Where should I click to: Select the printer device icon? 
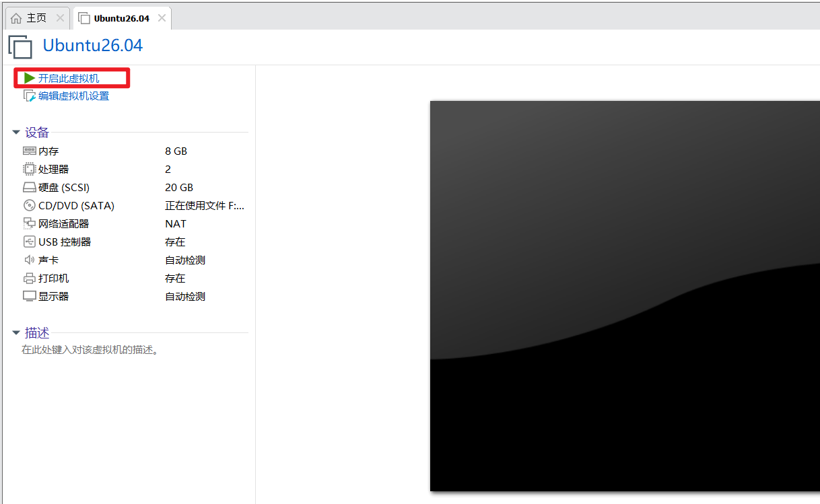coord(29,278)
